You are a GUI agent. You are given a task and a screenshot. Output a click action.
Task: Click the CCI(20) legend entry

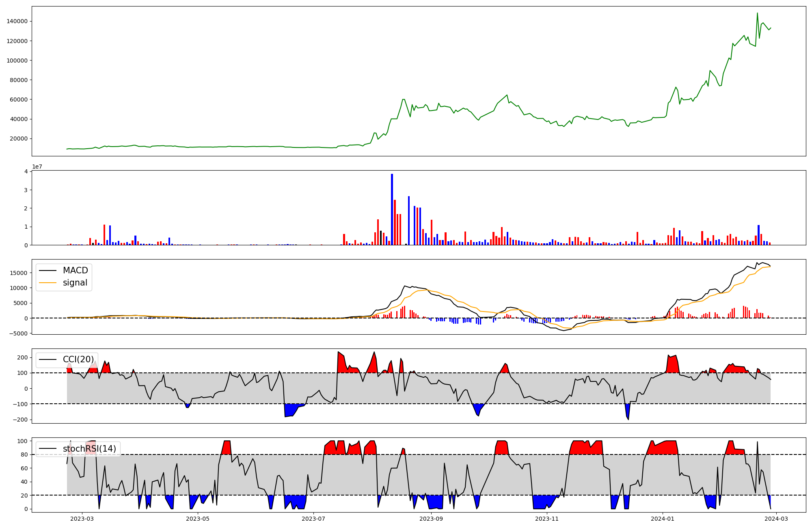[78, 359]
